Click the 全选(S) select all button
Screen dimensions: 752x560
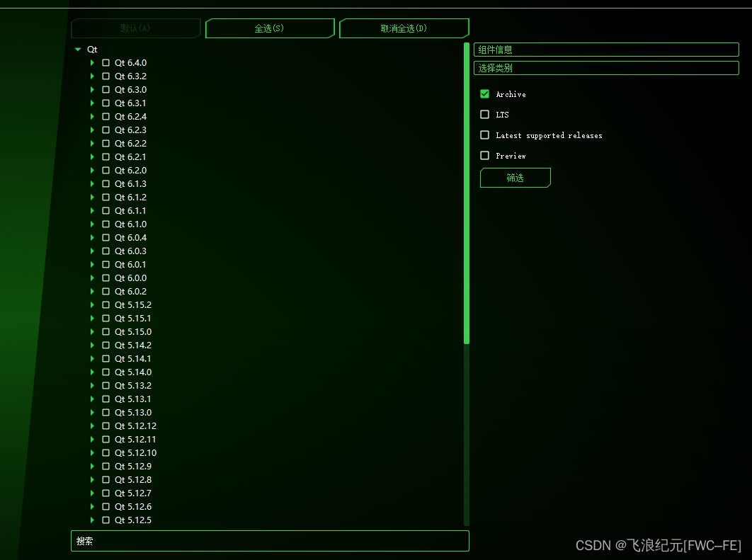coord(270,28)
